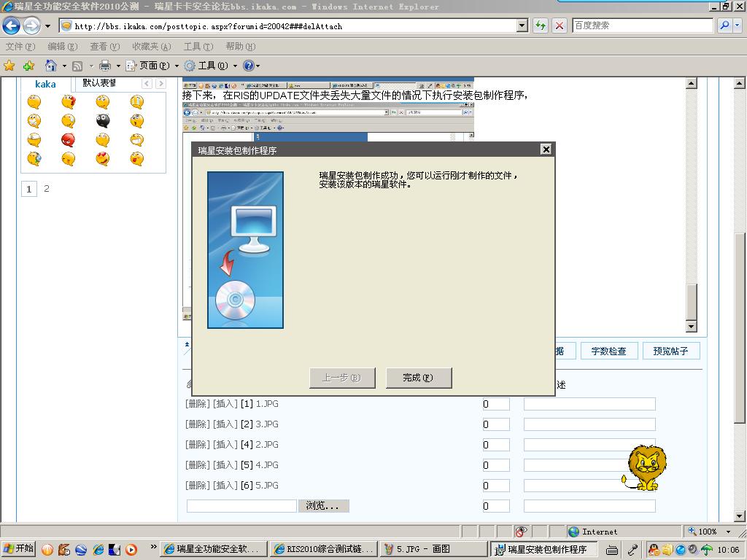Open the 工具(O) toolbar menu
This screenshot has width=747, height=560.
pyautogui.click(x=211, y=66)
